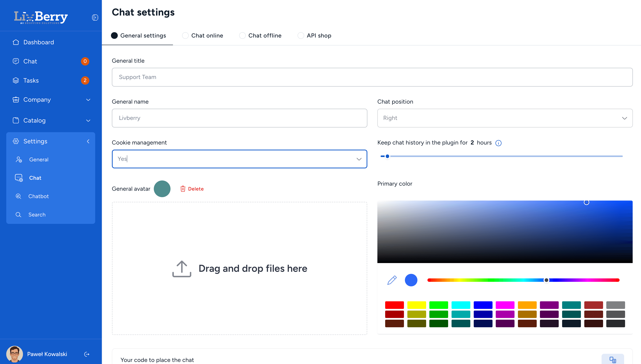Open Tasks in the sidebar

click(x=31, y=80)
